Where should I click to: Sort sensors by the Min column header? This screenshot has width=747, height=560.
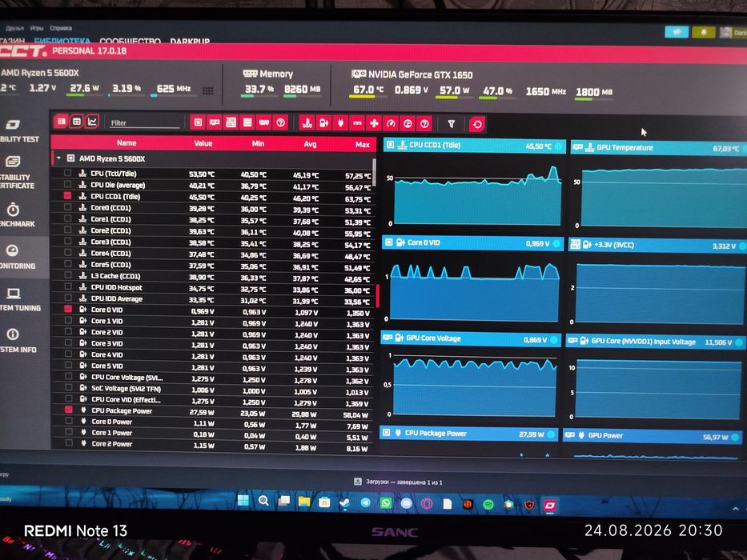[x=258, y=143]
